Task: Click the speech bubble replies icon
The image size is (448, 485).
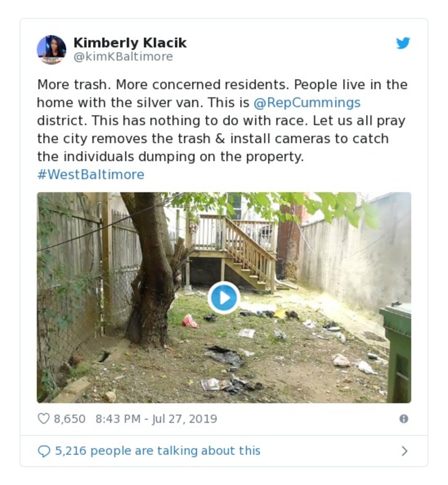Action: [44, 451]
